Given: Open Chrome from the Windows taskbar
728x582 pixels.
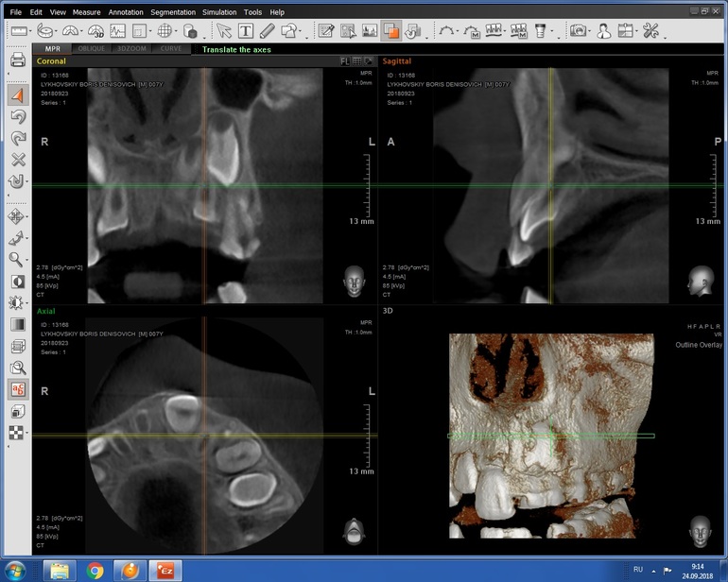Looking at the screenshot, I should (x=95, y=571).
